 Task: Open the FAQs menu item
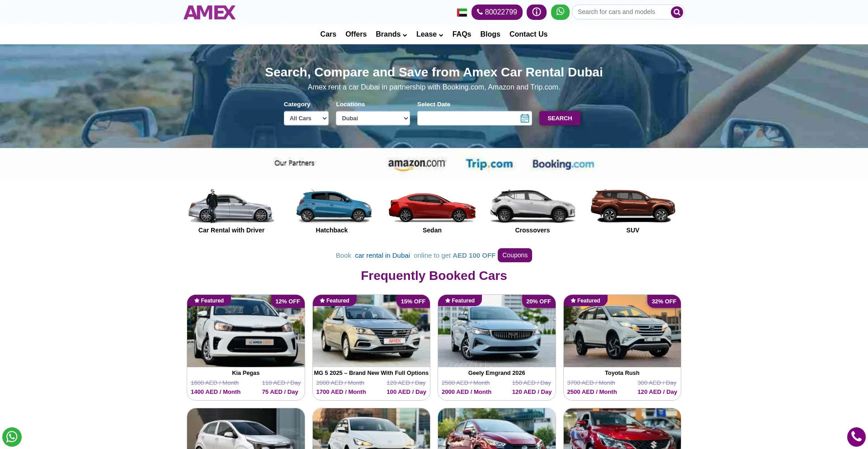click(x=462, y=34)
